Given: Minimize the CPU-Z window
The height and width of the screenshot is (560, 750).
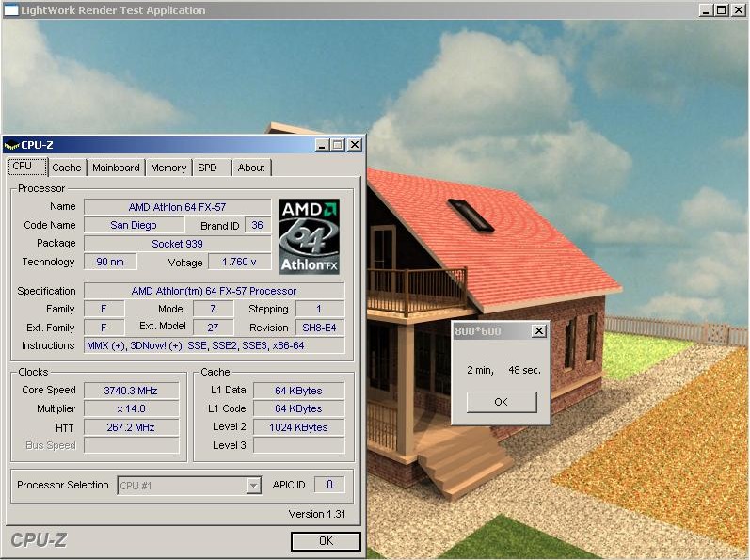Looking at the screenshot, I should pos(322,145).
